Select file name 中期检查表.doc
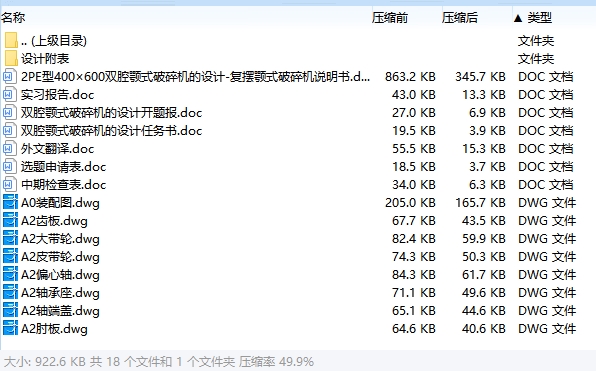Image resolution: width=596 pixels, height=371 pixels. 63,185
